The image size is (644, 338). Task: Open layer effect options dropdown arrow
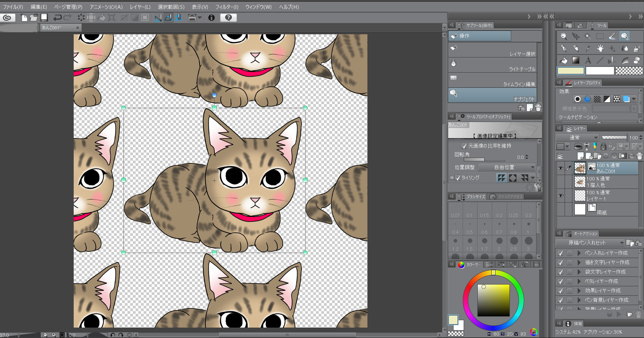point(634,99)
